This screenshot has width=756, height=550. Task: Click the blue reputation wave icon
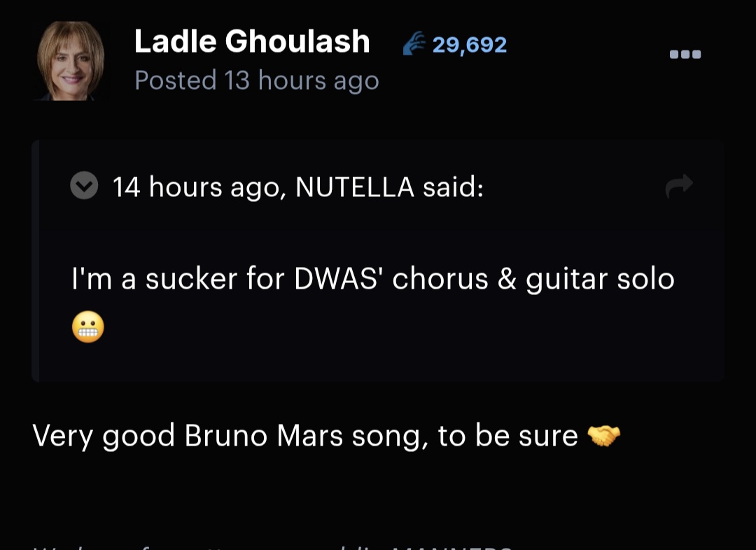coord(414,45)
